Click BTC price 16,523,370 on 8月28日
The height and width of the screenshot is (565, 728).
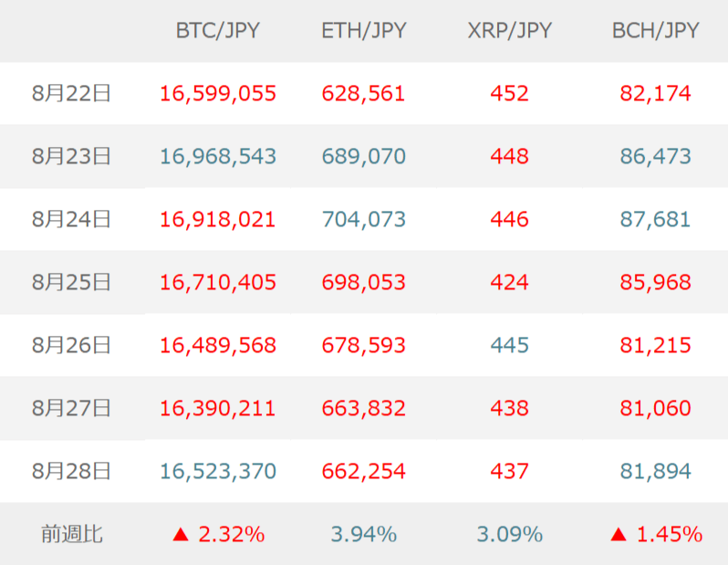click(x=217, y=472)
